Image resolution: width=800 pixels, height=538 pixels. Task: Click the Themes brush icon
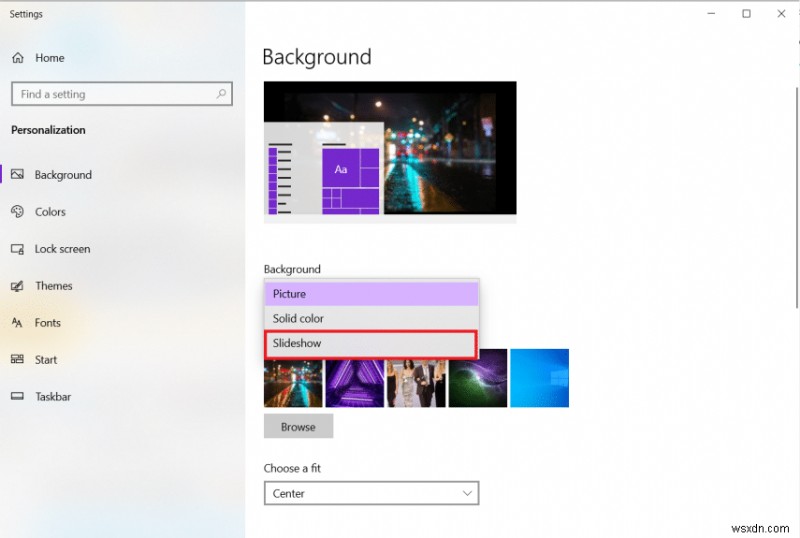pos(17,286)
